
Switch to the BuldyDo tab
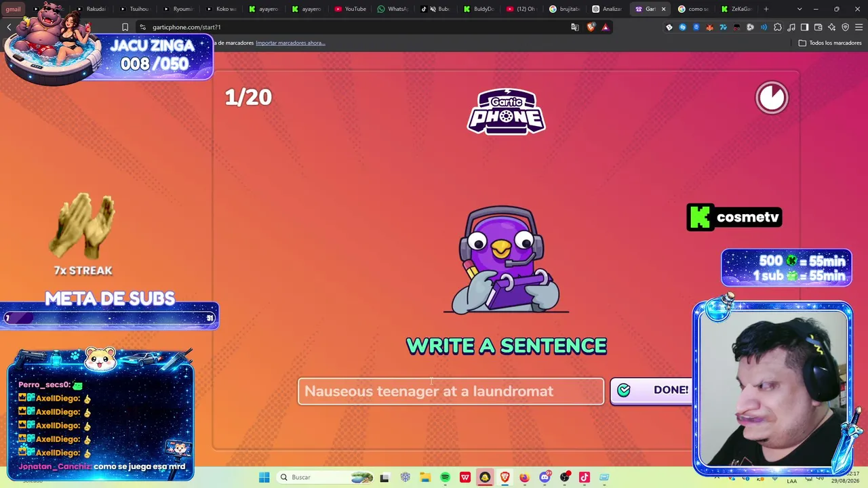click(x=480, y=9)
